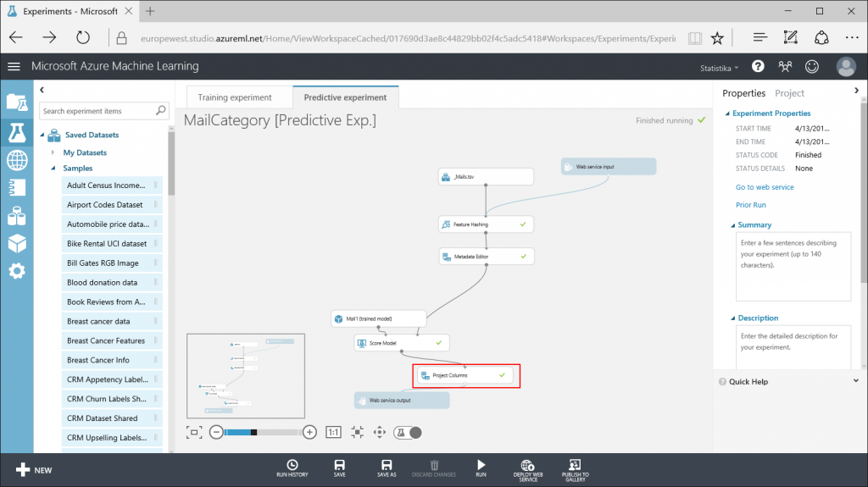Open the Help question mark
868x487 pixels.
pos(758,66)
